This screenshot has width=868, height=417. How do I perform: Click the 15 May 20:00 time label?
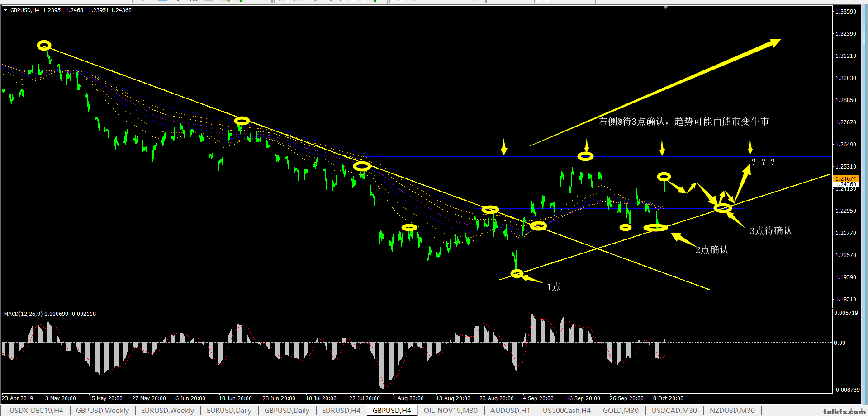tap(105, 398)
